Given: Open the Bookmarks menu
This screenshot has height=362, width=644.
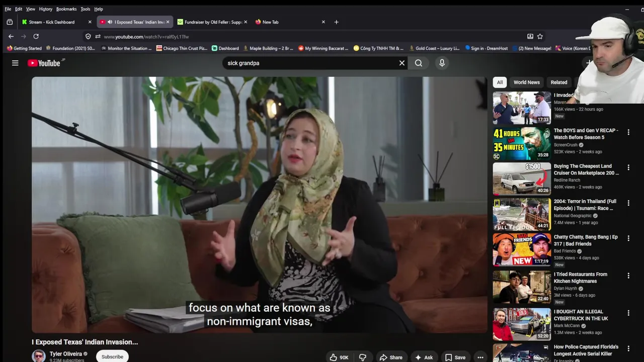Looking at the screenshot, I should point(66,9).
